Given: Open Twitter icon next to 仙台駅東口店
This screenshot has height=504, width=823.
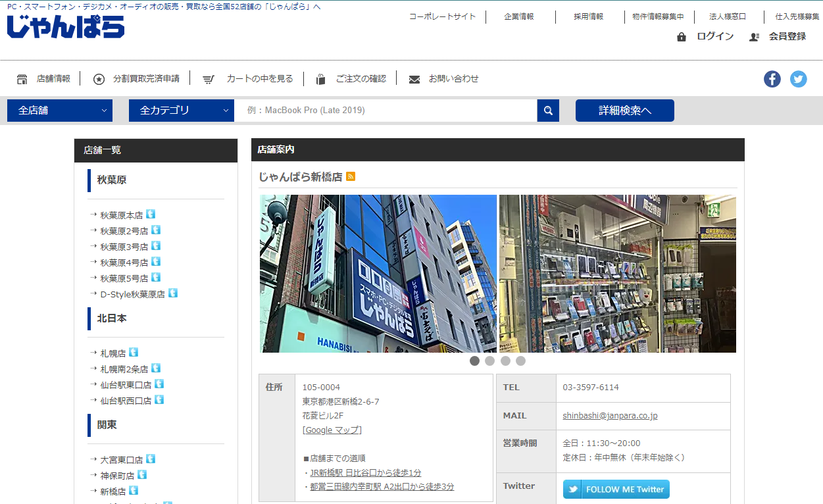Looking at the screenshot, I should coord(159,384).
